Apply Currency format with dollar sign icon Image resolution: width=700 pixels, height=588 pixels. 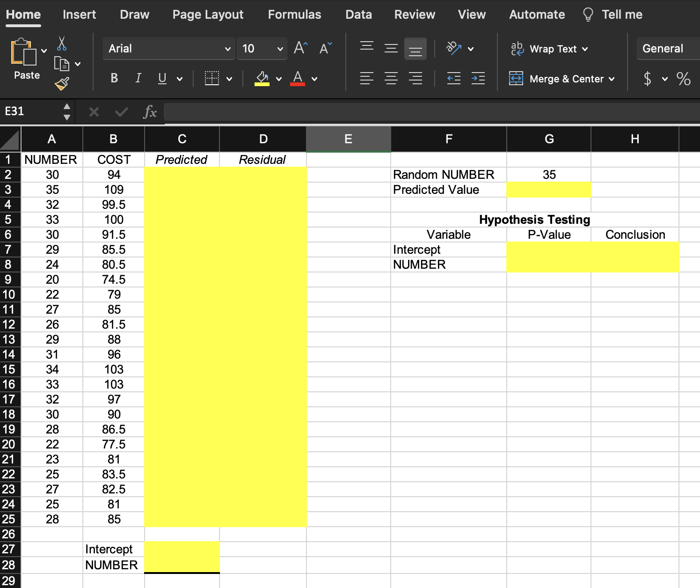click(649, 79)
